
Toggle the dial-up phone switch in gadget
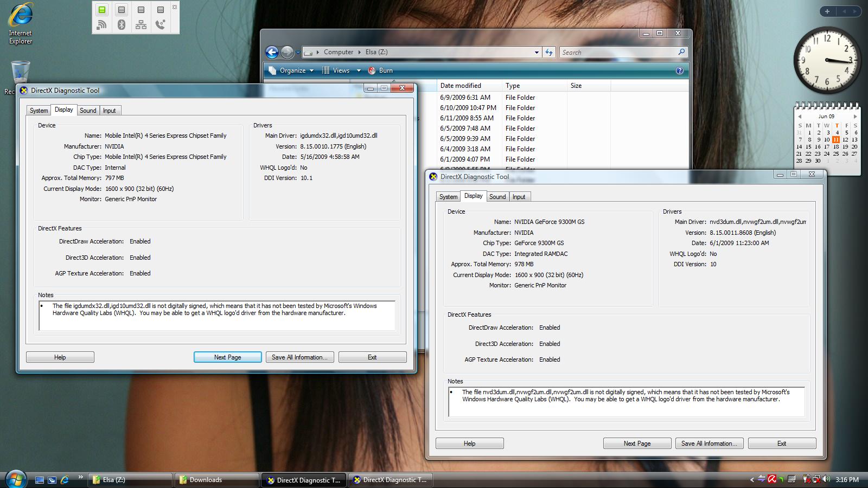coord(161,10)
